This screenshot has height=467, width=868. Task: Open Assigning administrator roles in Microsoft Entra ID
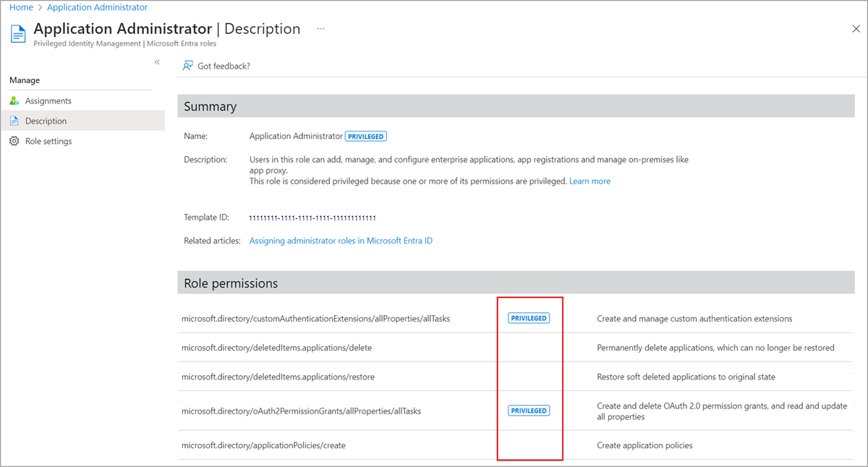coord(341,241)
